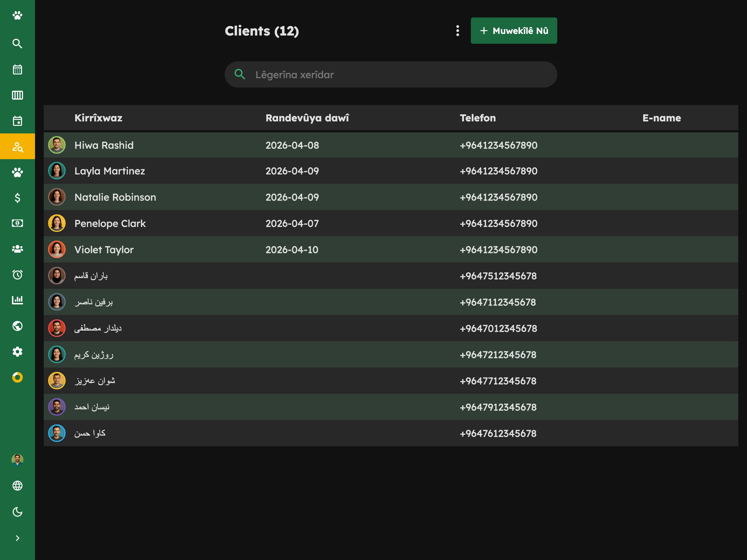This screenshot has width=747, height=560.
Task: Focus the Lêgerîna xerîdar search field
Action: click(x=391, y=74)
